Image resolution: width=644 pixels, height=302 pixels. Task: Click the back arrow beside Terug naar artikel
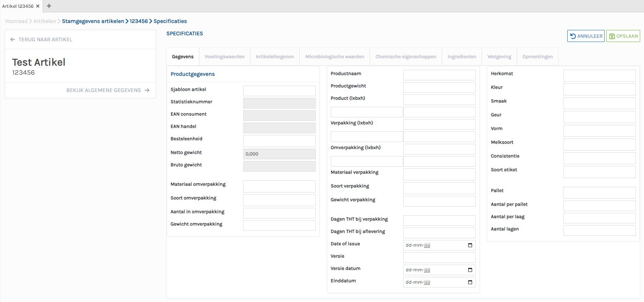click(13, 39)
